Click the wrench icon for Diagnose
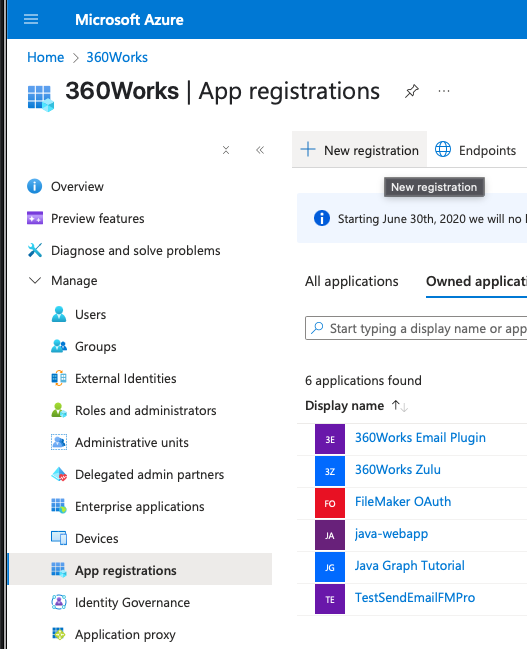The width and height of the screenshot is (527, 649). click(35, 250)
